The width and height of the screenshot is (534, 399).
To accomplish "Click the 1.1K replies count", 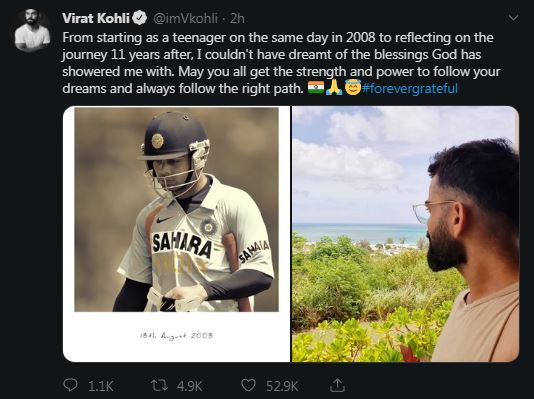I will click(101, 386).
